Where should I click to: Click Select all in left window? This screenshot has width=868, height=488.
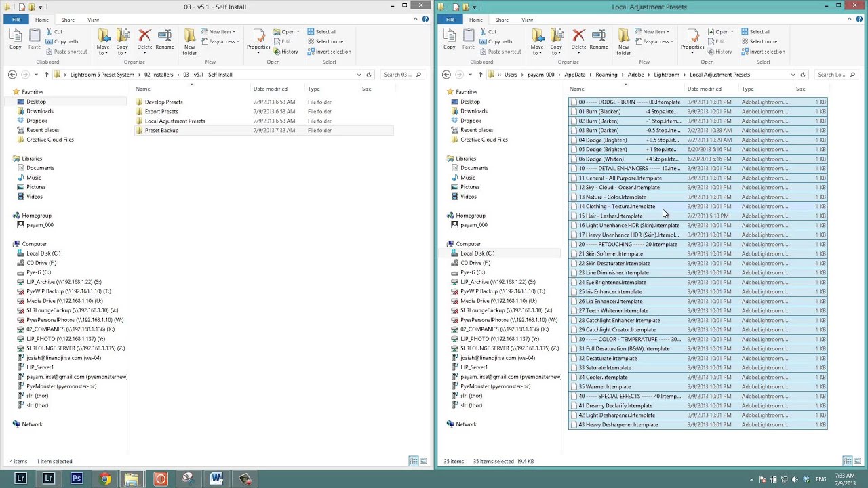coord(321,32)
